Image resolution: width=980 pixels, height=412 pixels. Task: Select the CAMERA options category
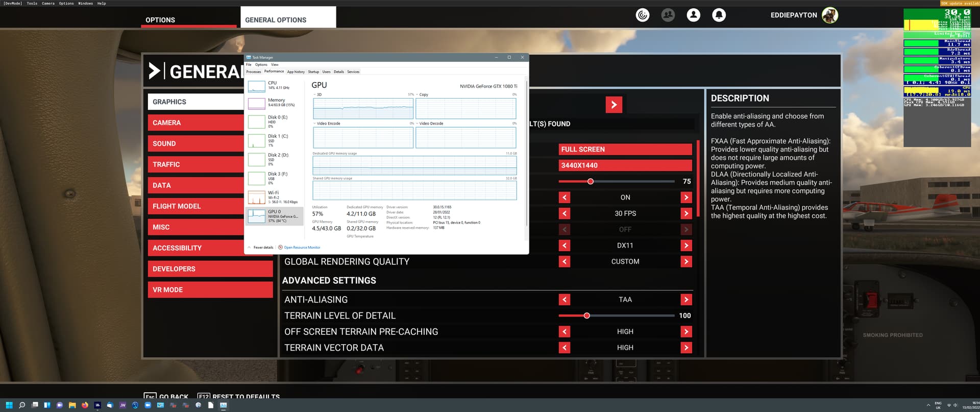(196, 123)
